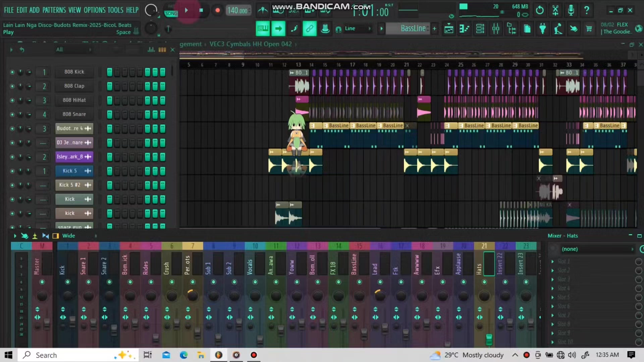Open undo history circular arrow icon
This screenshot has height=362, width=644.
coord(539,10)
